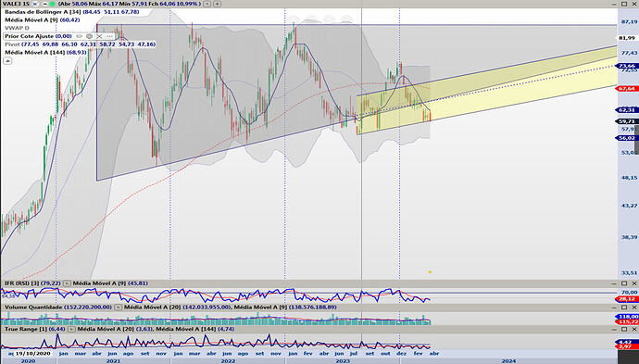Image resolution: width=639 pixels, height=364 pixels.
Task: Open more options dots for Prior Cote Ajuste
Action: (x=108, y=36)
